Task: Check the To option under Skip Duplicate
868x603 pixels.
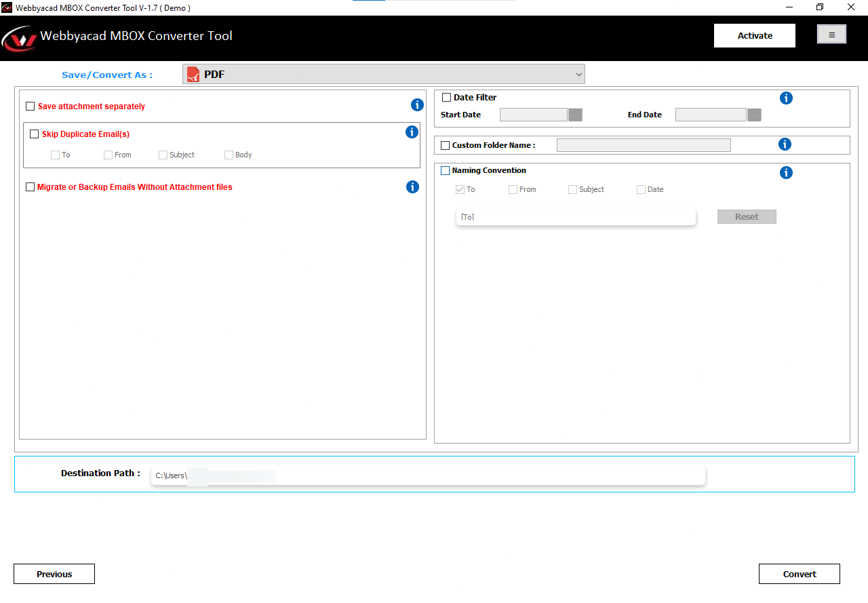Action: (x=55, y=155)
